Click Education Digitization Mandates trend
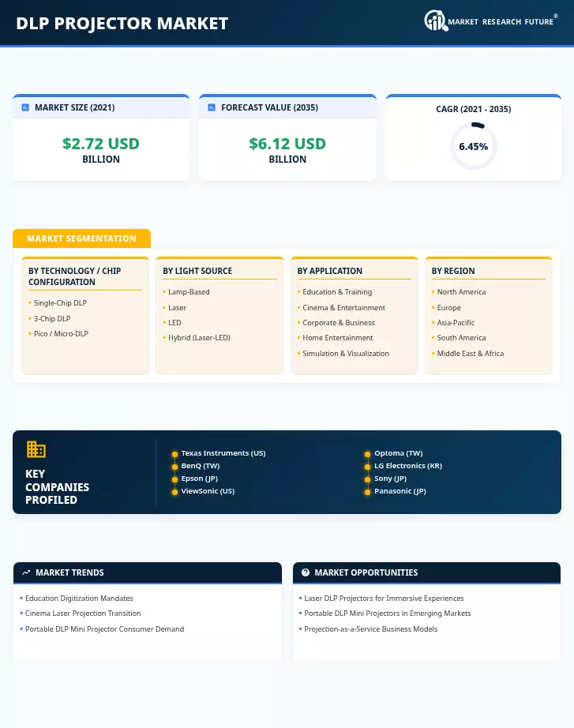 coord(79,599)
